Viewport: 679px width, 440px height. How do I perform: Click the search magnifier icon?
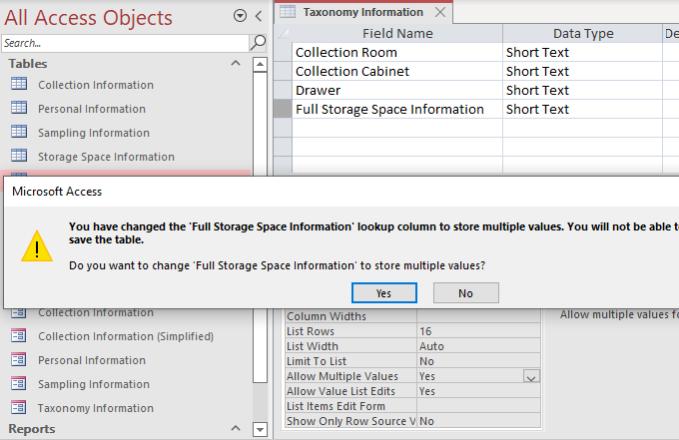259,42
